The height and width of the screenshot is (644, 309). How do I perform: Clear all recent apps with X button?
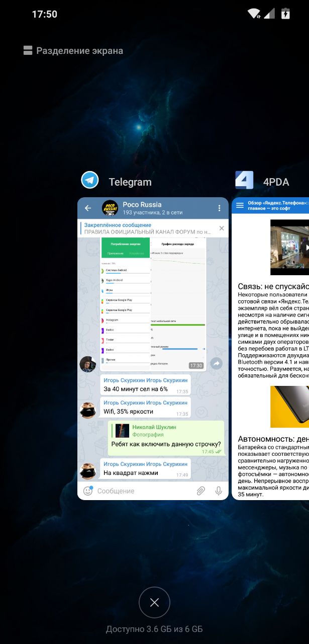coord(154,602)
